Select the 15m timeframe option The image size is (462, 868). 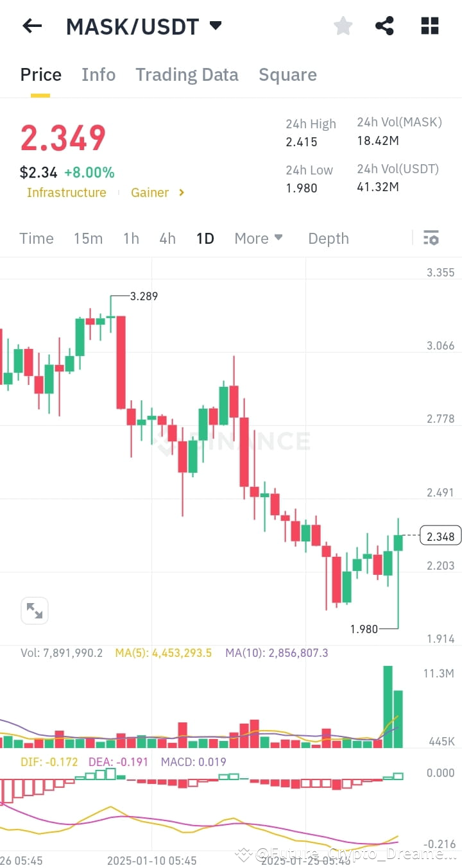click(x=88, y=238)
